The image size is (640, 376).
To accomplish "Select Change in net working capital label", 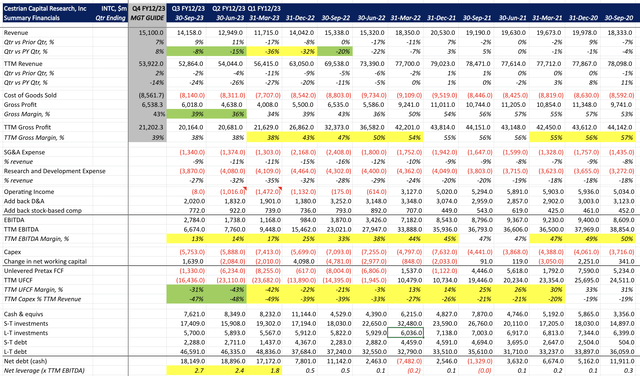I will point(45,261).
